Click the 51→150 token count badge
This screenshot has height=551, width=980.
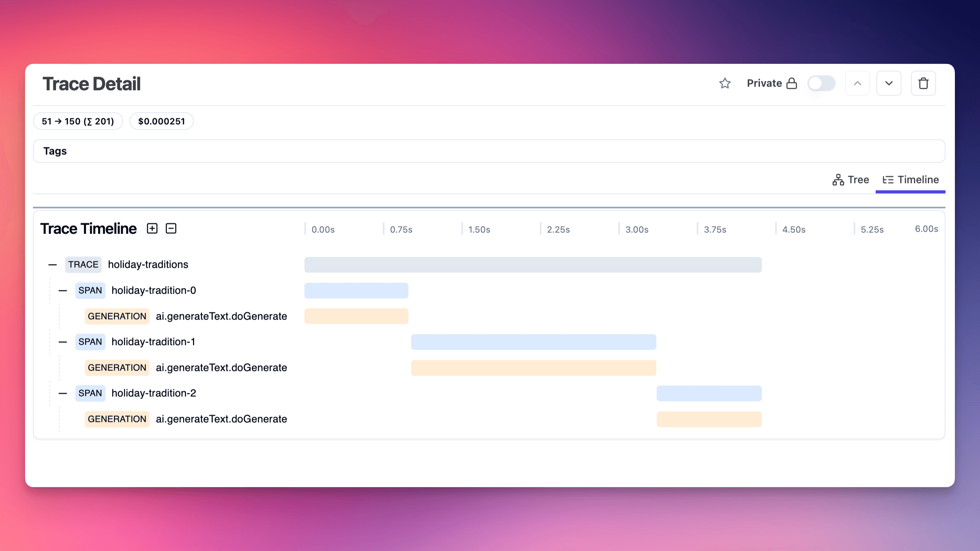(77, 121)
